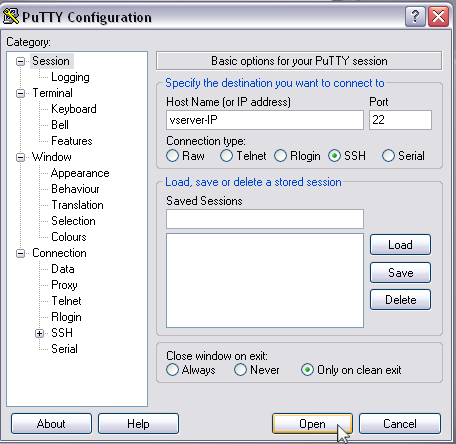Click the Open button to connect
The height and width of the screenshot is (444, 456).
pyautogui.click(x=312, y=424)
